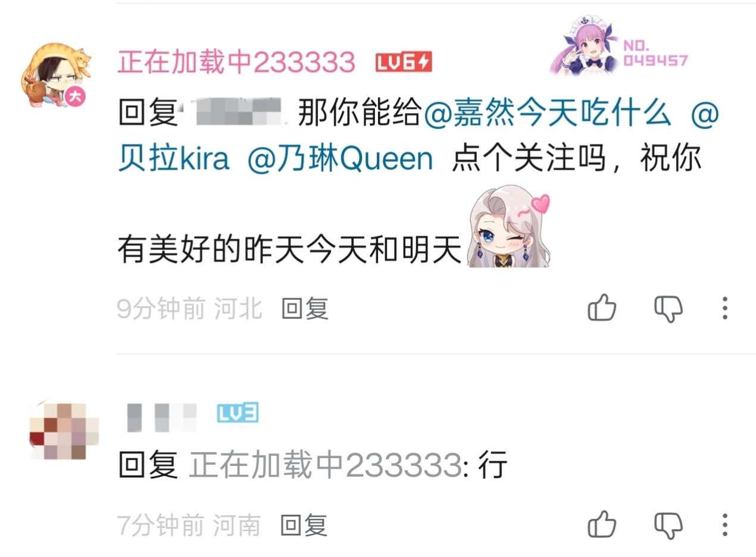Dislike the comment by 正在加载中233333
Screen dimensions: 756x557
coord(668,308)
